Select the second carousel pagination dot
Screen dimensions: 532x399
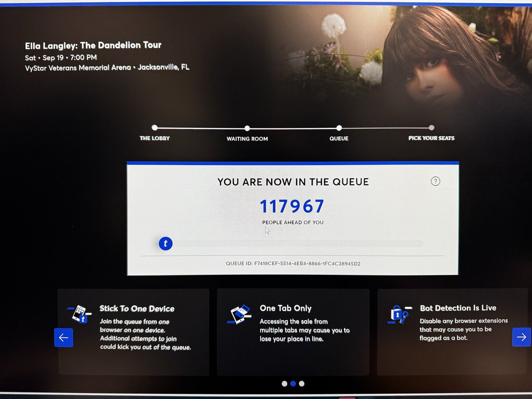click(293, 384)
